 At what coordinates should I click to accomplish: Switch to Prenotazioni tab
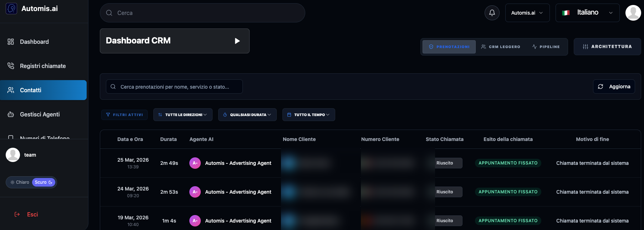click(x=449, y=47)
